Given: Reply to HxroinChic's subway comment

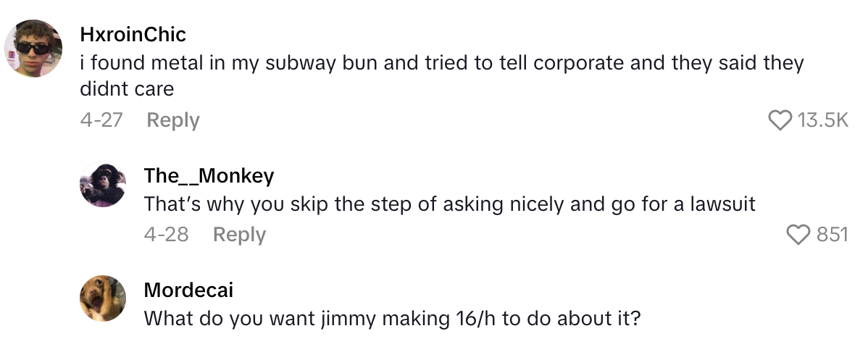Looking at the screenshot, I should [172, 120].
